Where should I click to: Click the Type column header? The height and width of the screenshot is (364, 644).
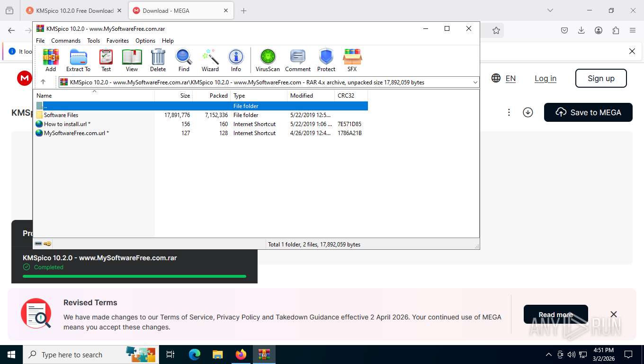pyautogui.click(x=259, y=95)
